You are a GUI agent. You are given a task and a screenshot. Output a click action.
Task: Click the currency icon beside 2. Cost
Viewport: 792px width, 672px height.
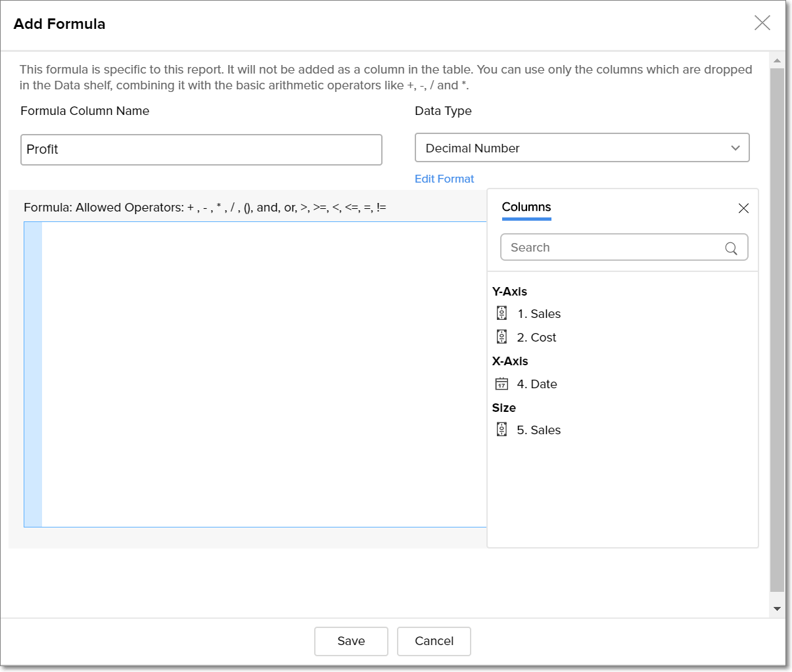coord(501,337)
